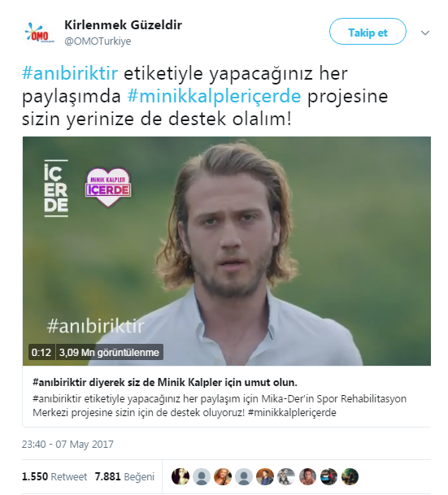The image size is (448, 495).
Task: View the 7.881 Beğeni likes list
Action: (124, 476)
